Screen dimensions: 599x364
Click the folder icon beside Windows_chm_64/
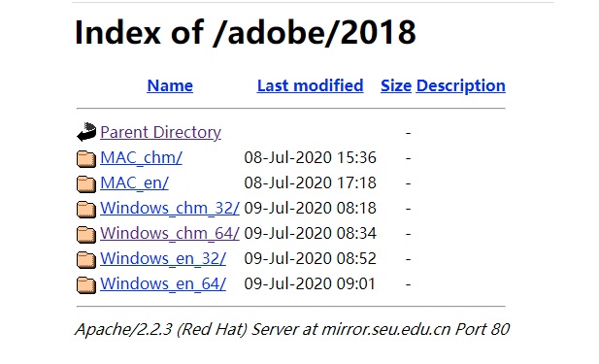click(86, 235)
